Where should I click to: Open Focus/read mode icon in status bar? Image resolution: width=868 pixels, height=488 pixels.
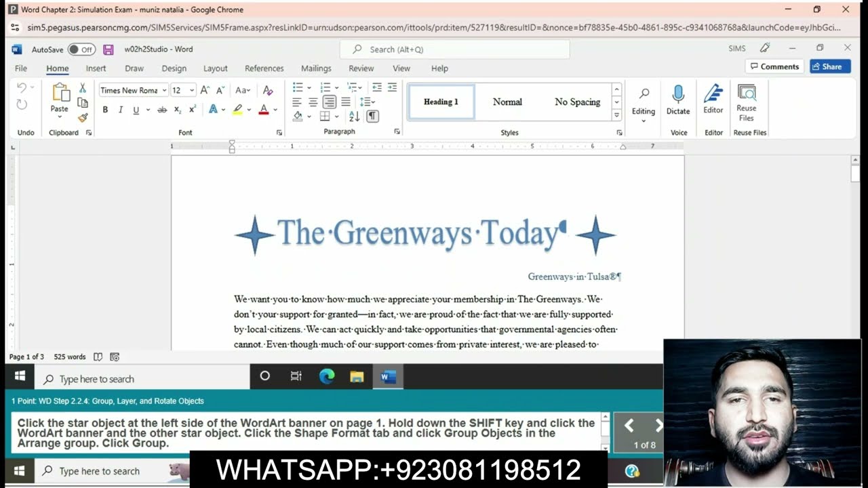pos(98,357)
